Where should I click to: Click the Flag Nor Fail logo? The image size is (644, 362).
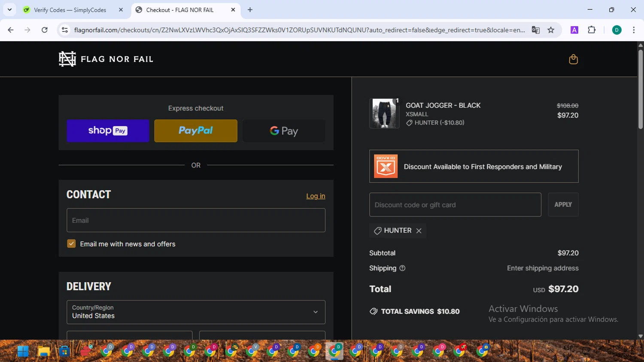[x=106, y=59]
